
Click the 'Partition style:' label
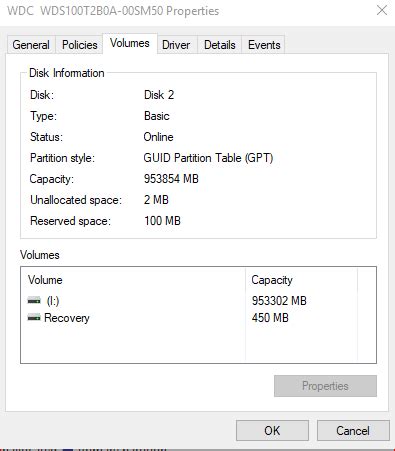pyautogui.click(x=62, y=158)
